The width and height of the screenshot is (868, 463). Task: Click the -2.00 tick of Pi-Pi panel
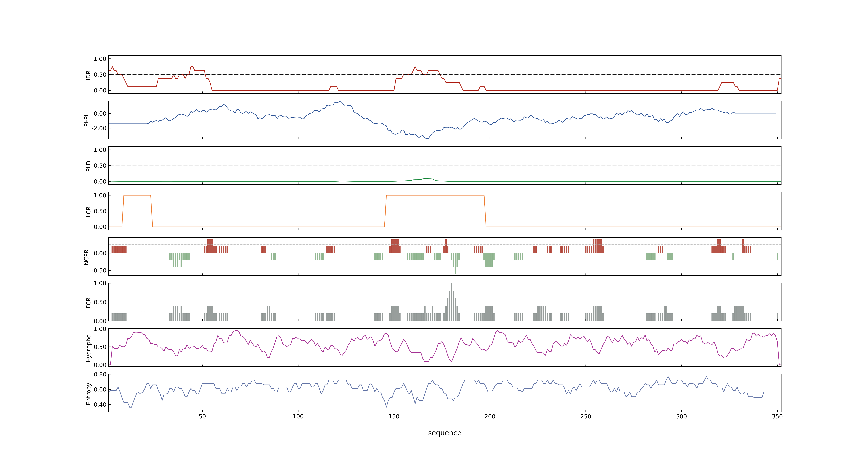pos(99,128)
